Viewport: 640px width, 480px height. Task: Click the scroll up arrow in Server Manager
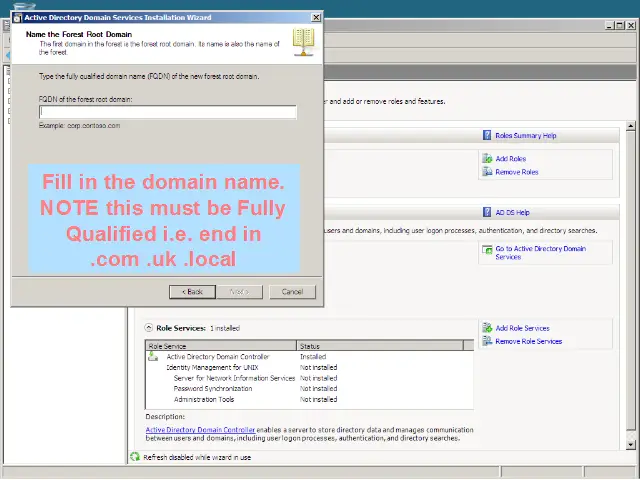pyautogui.click(x=631, y=127)
